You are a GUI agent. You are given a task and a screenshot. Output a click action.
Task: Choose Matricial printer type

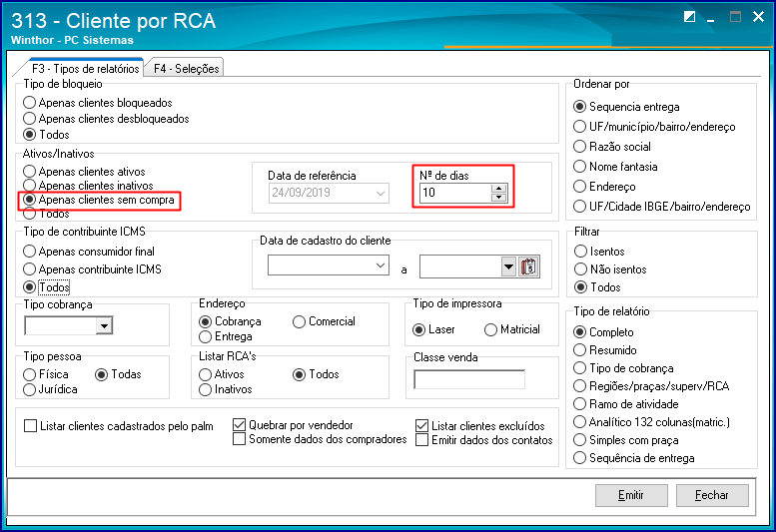click(x=511, y=329)
